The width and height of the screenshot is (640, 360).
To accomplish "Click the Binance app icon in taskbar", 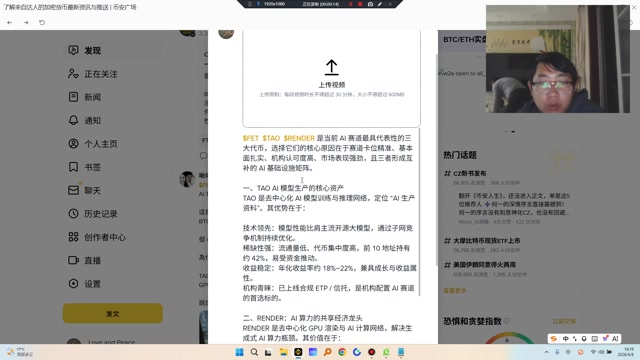I will [x=298, y=352].
